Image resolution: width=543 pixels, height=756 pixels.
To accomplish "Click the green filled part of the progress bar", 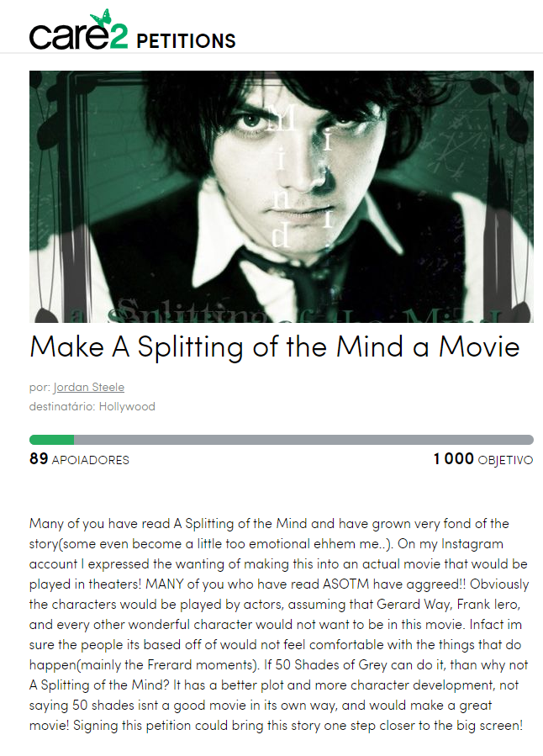I will 51,440.
